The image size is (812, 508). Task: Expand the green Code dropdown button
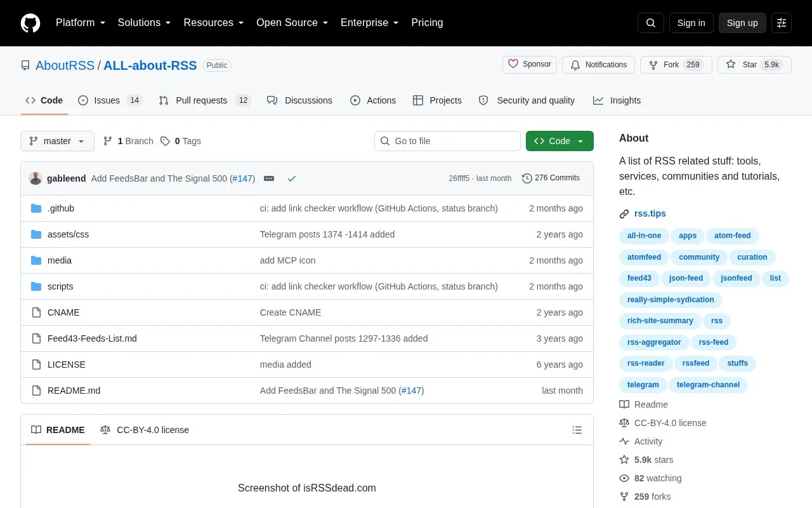pyautogui.click(x=560, y=141)
